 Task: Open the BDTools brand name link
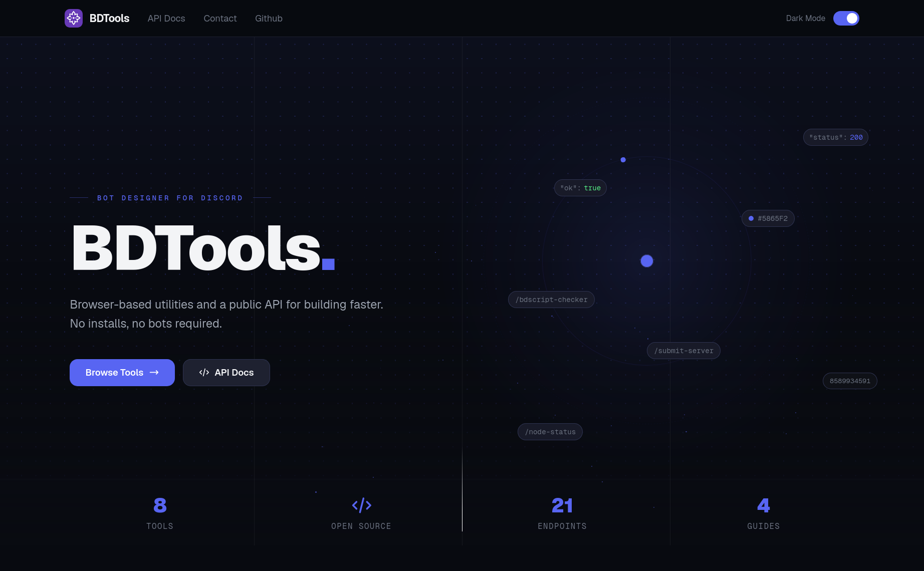[109, 19]
